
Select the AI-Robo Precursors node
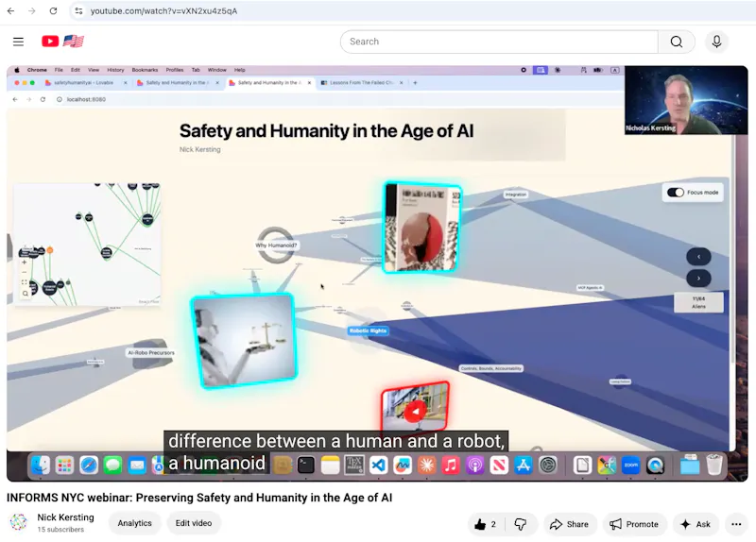click(151, 352)
